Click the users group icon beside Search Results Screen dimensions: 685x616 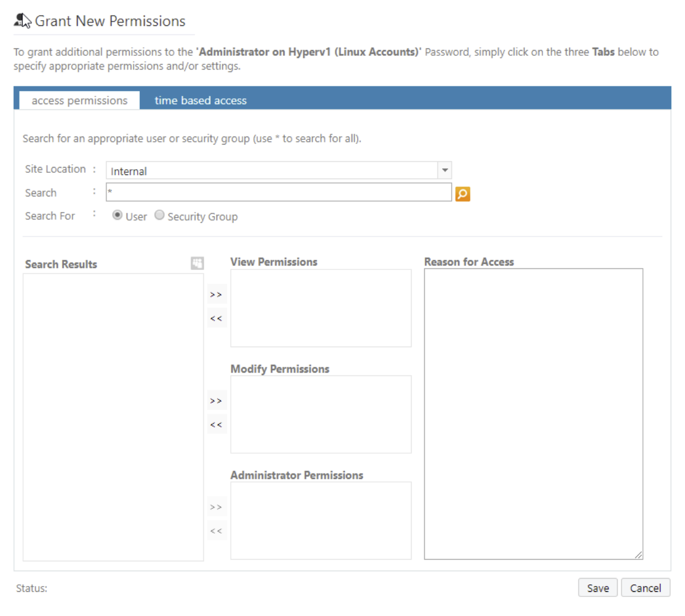pyautogui.click(x=197, y=263)
